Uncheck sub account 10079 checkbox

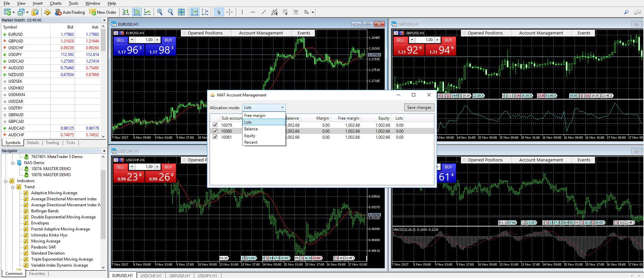[215, 125]
